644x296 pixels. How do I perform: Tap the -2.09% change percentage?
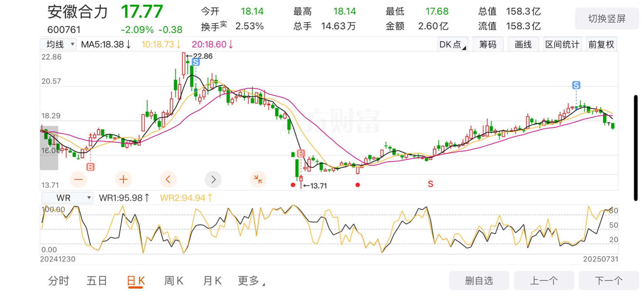click(x=137, y=30)
